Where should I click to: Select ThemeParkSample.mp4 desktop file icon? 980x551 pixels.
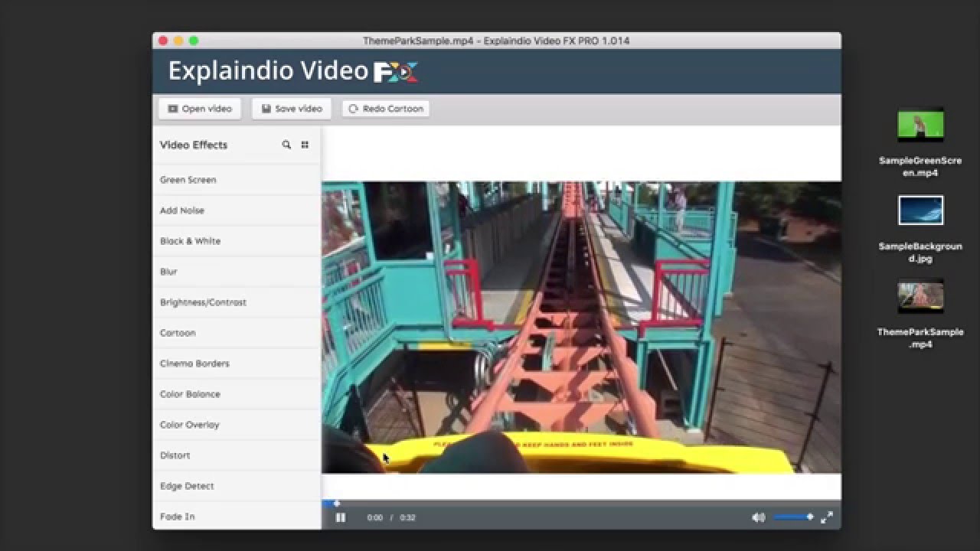[920, 296]
